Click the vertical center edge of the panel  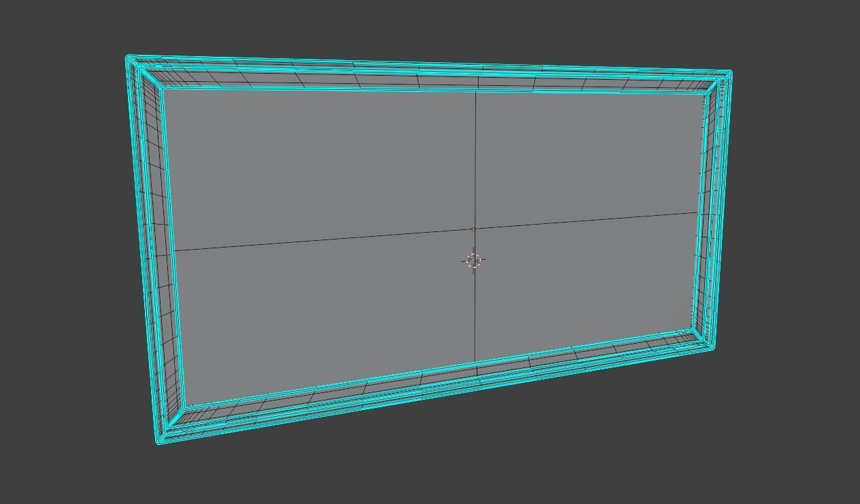[475, 227]
